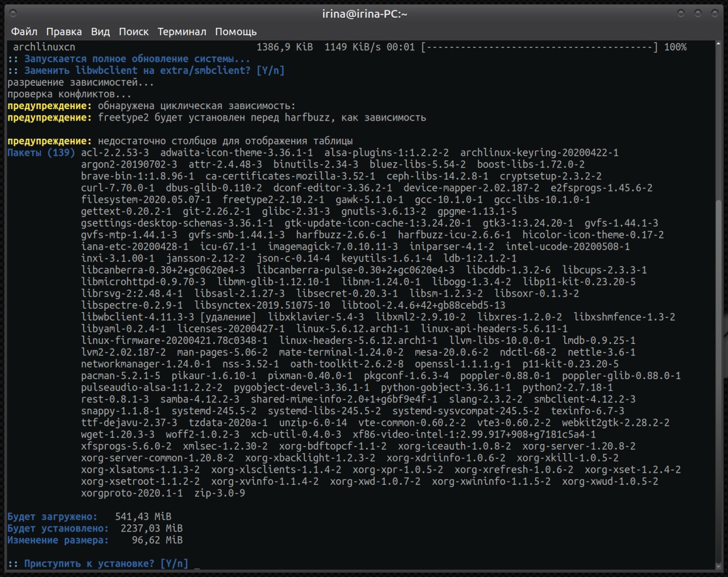
Task: Click package brave-bin-1:1.8.96-1
Action: click(x=138, y=176)
